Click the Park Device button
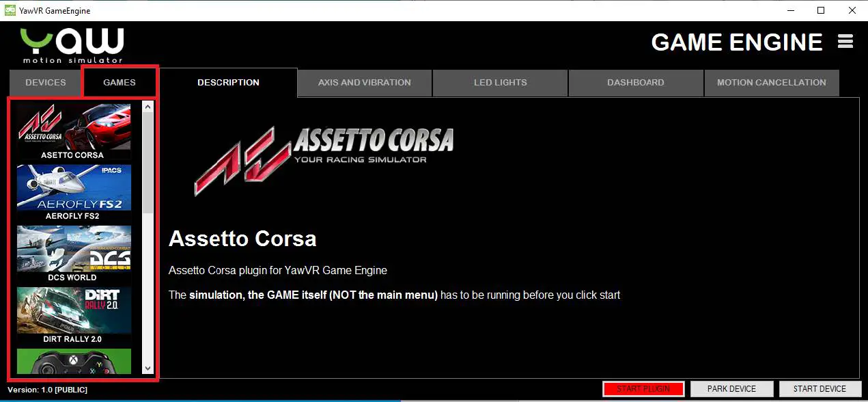This screenshot has height=402, width=868. 731,389
